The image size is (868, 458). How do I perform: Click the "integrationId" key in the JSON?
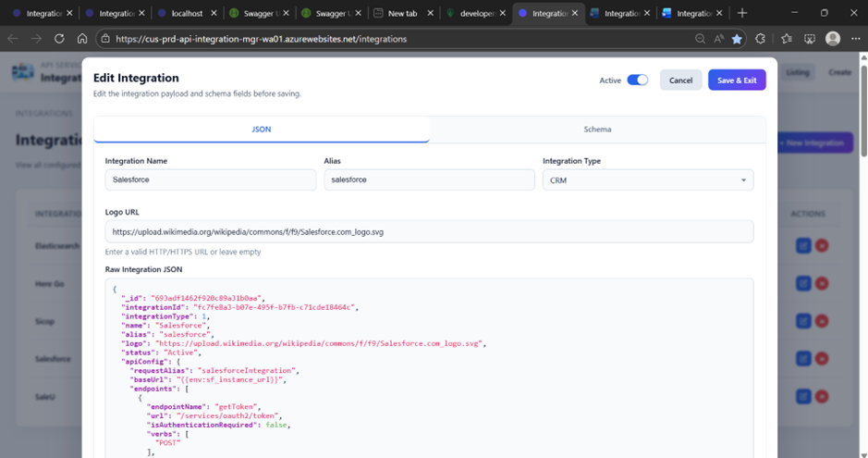coord(155,307)
